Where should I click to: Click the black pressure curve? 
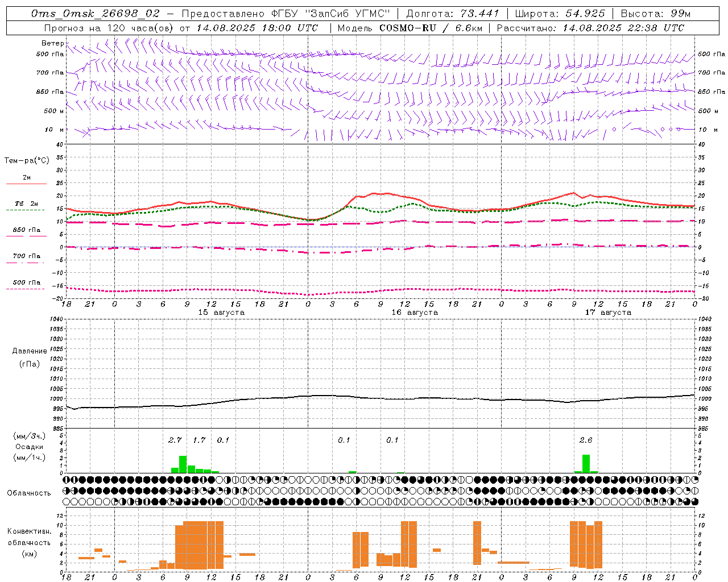[380, 397]
